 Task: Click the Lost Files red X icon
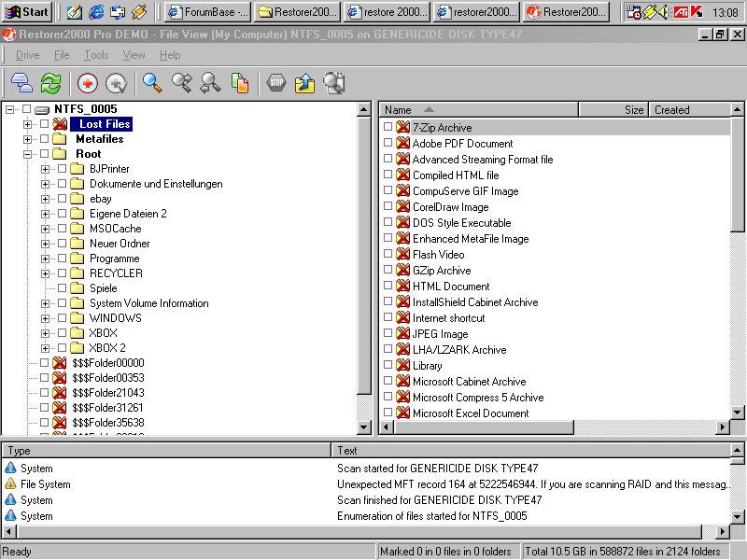pos(60,124)
